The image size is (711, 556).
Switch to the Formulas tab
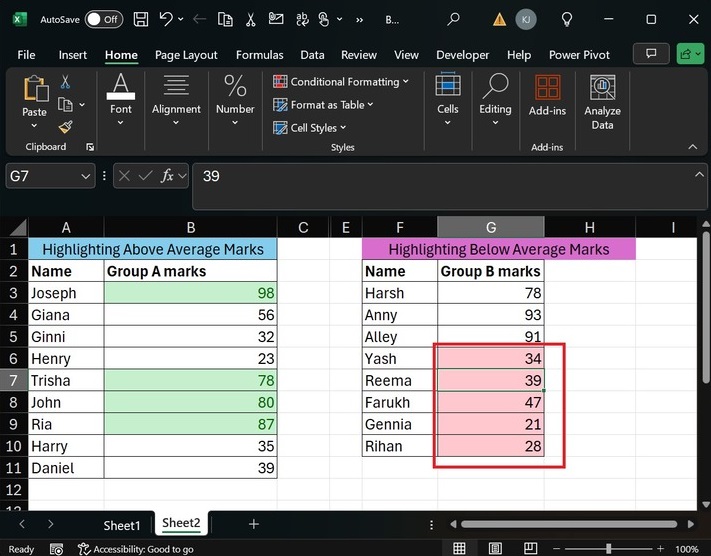(259, 55)
